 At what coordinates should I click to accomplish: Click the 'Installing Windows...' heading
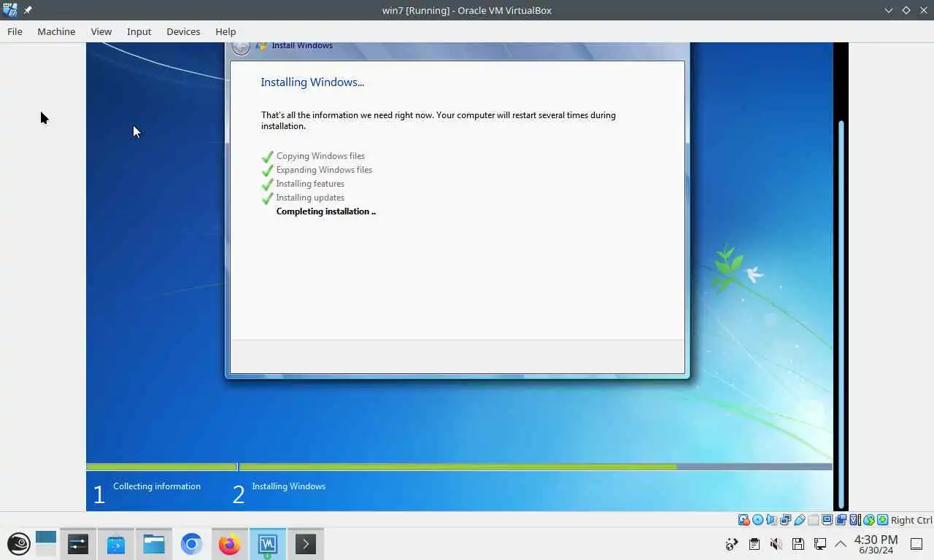coord(312,82)
